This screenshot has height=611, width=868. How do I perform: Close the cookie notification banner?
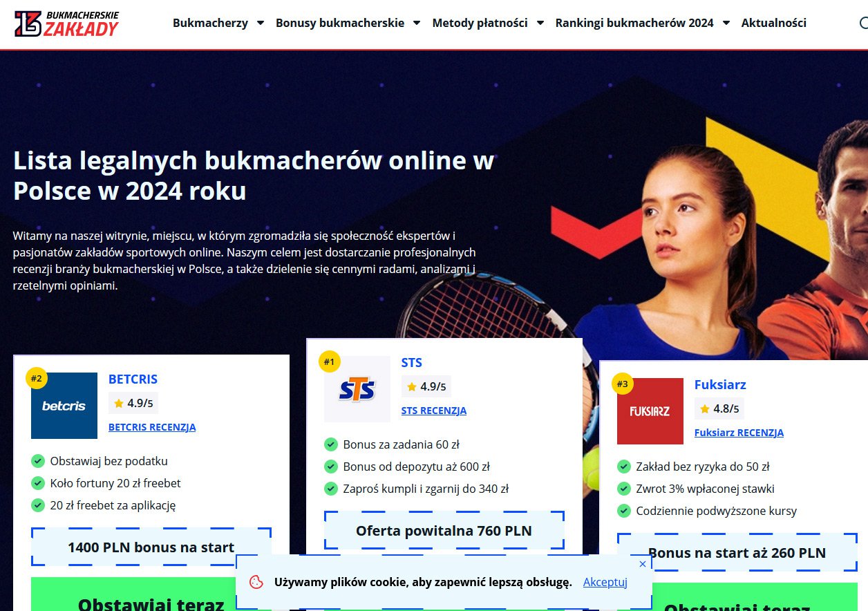click(643, 564)
